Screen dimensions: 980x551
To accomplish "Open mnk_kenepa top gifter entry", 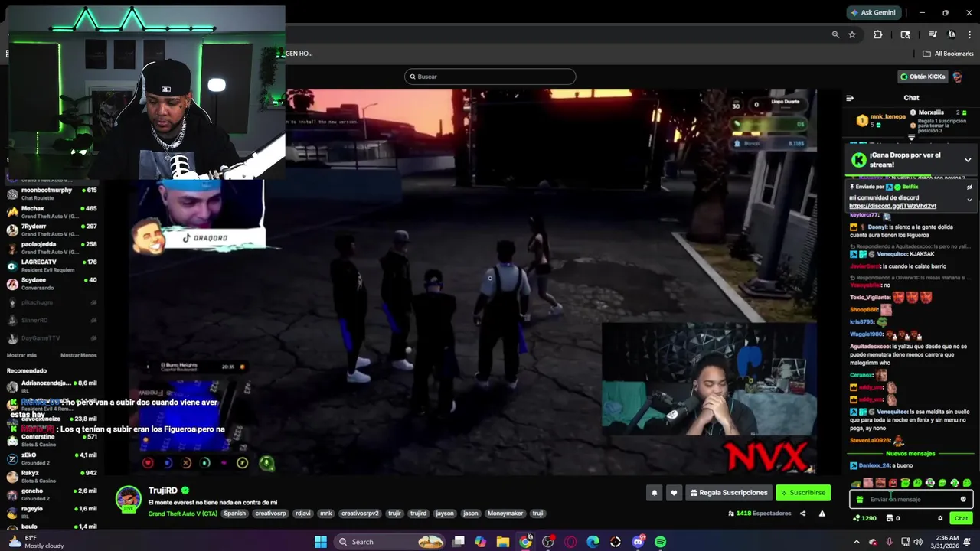I will click(881, 120).
